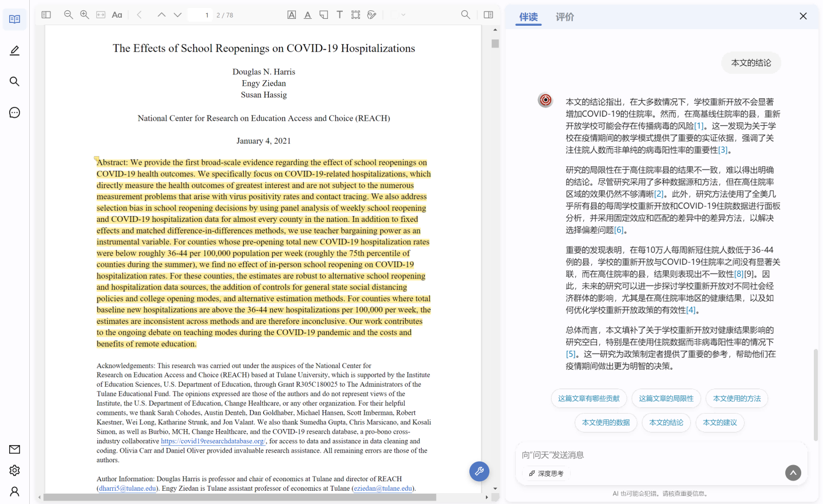Toggle the right side panel icon
Viewport: 823px width, 504px height.
point(488,15)
